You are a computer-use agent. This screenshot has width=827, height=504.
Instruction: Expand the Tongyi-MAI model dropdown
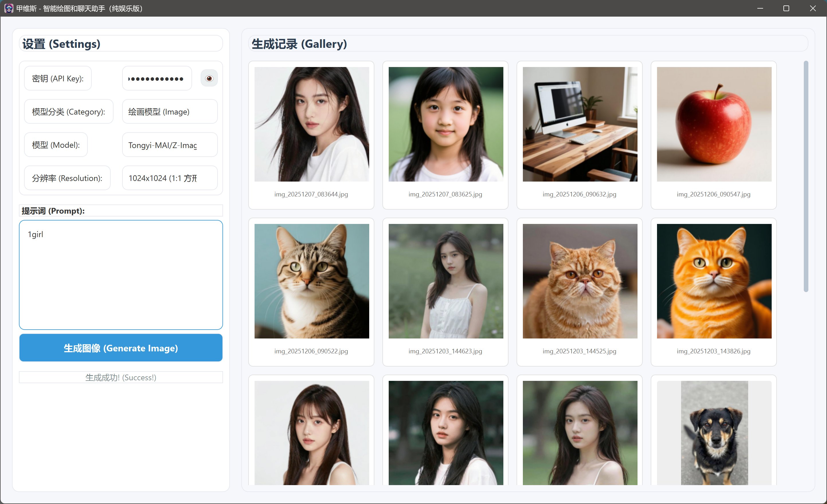click(x=169, y=145)
